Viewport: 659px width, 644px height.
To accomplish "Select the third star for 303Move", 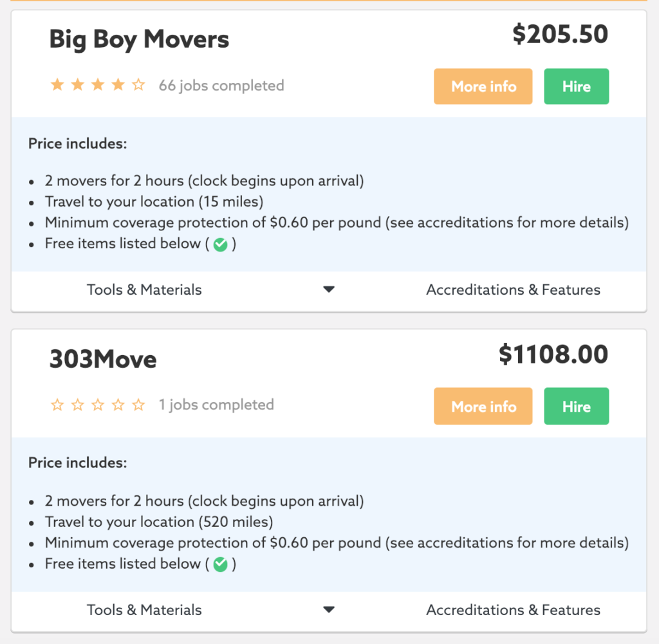I will pos(98,405).
